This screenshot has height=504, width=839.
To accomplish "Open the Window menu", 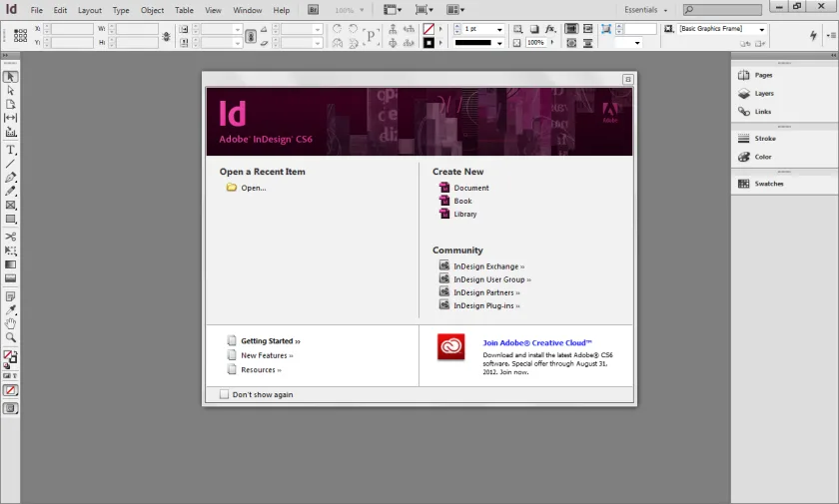I will pos(248,10).
